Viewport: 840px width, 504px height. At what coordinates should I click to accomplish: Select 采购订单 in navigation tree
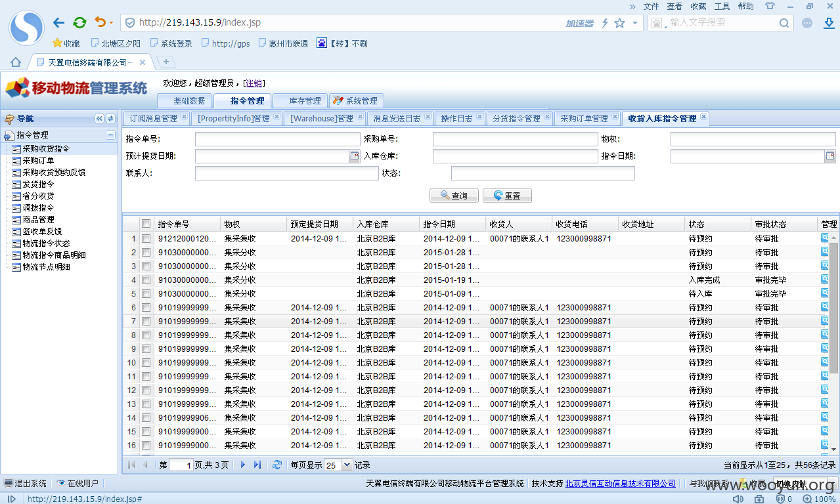38,160
